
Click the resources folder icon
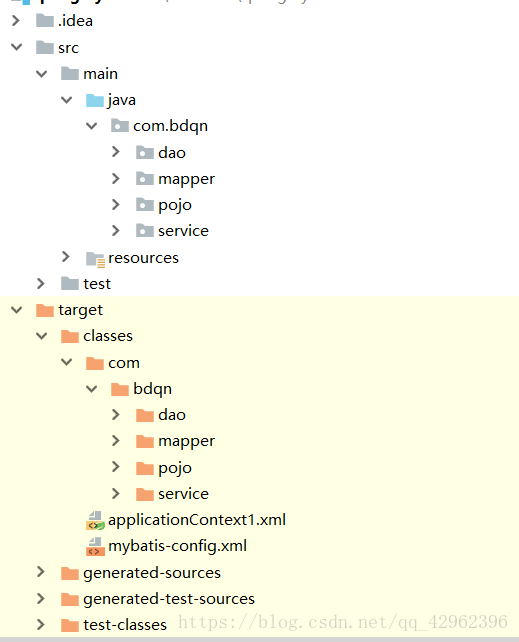click(95, 259)
